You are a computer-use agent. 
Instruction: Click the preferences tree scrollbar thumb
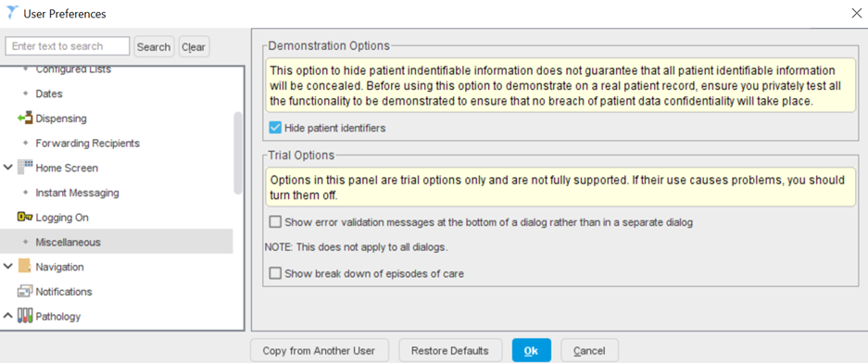tap(237, 153)
